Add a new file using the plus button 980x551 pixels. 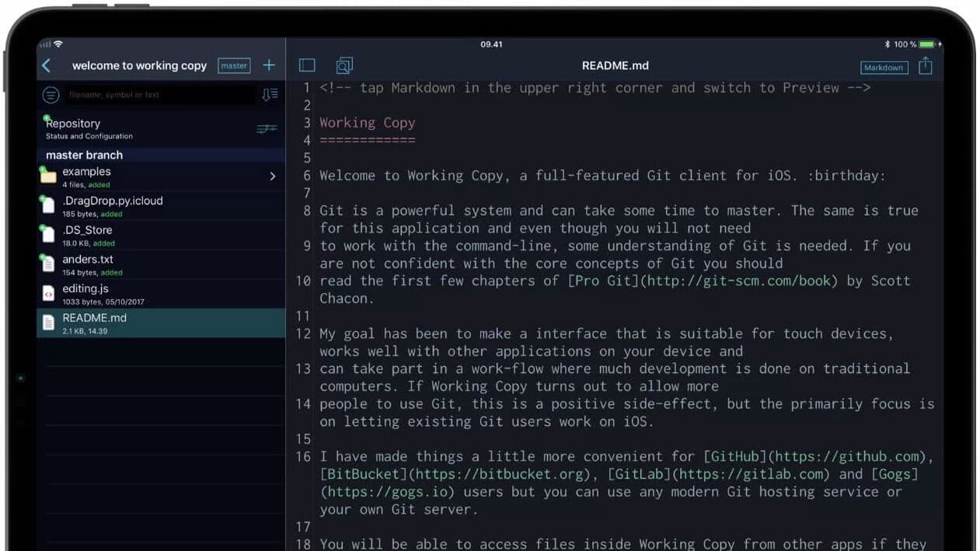point(268,65)
